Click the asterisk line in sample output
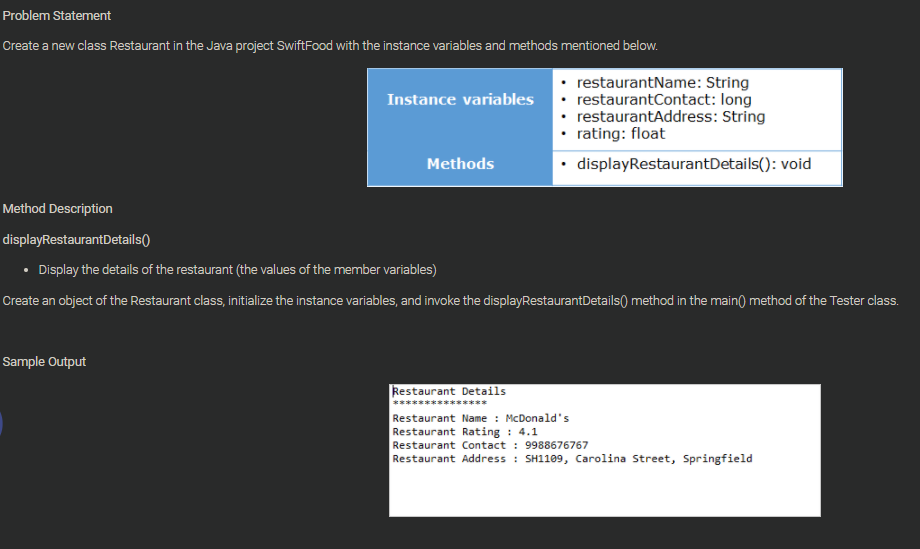 coord(439,403)
